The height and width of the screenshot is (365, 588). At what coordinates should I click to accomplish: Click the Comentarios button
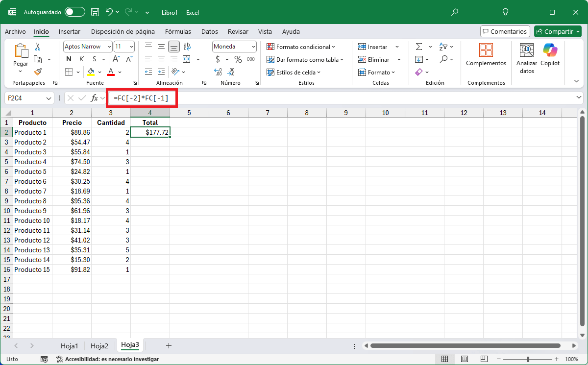coord(505,31)
